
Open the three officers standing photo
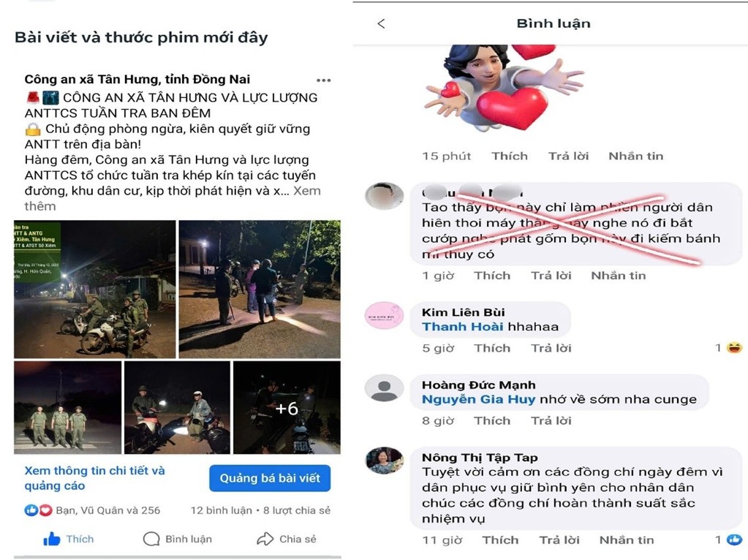[x=67, y=407]
